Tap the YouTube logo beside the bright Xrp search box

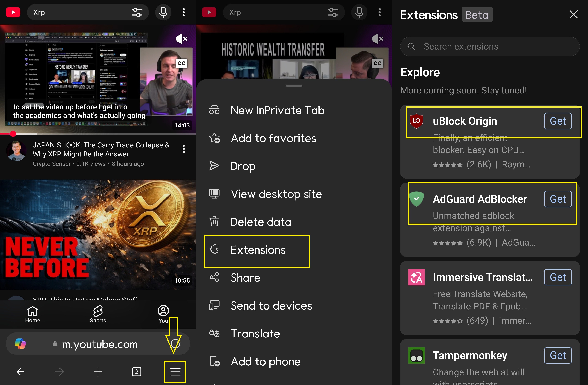click(13, 12)
